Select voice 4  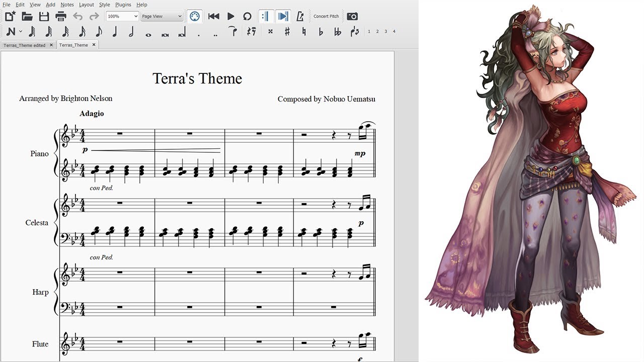[394, 31]
